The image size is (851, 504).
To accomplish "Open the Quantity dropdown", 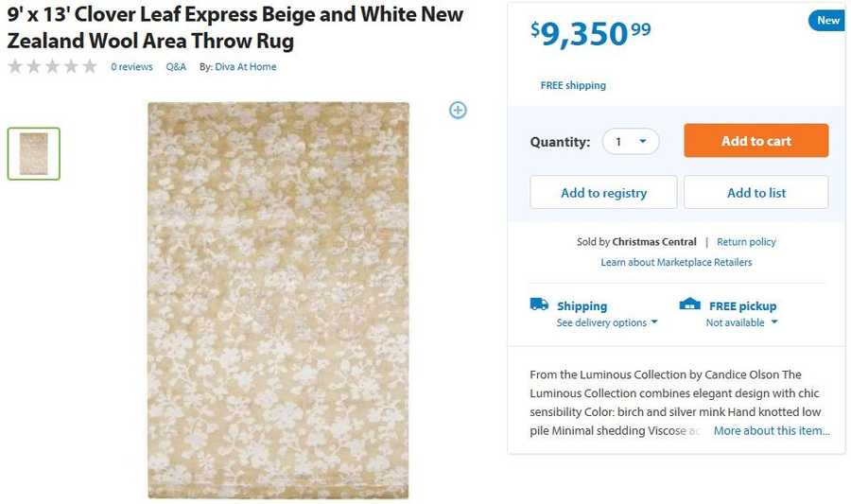I will point(631,142).
